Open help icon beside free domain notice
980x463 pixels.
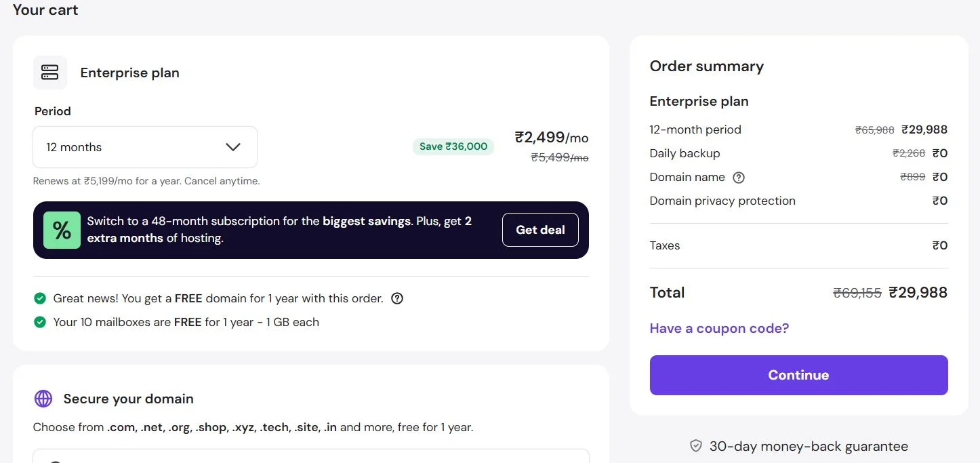(398, 298)
